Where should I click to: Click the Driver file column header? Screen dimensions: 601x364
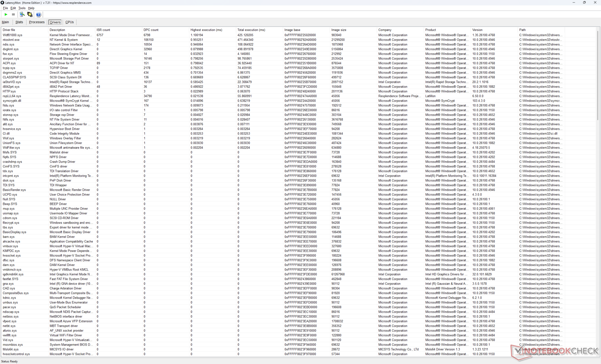[9, 30]
